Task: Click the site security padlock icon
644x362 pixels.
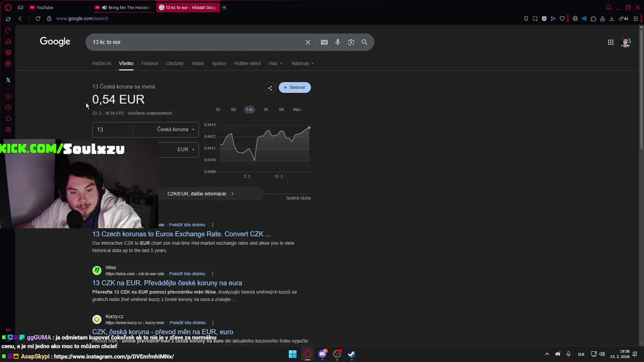Action: [x=49, y=19]
